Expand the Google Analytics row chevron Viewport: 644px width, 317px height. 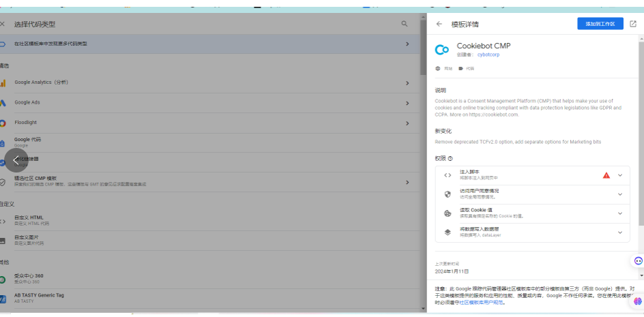coord(407,83)
